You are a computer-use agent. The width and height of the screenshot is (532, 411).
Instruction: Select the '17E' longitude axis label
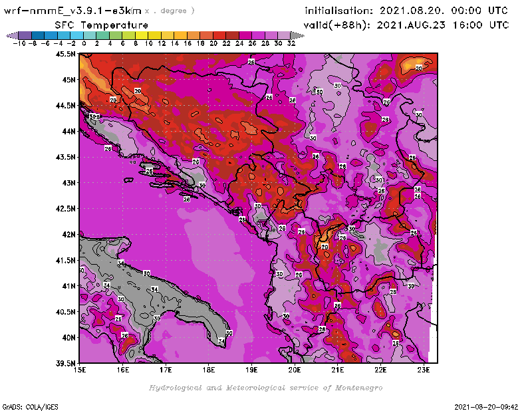(166, 370)
